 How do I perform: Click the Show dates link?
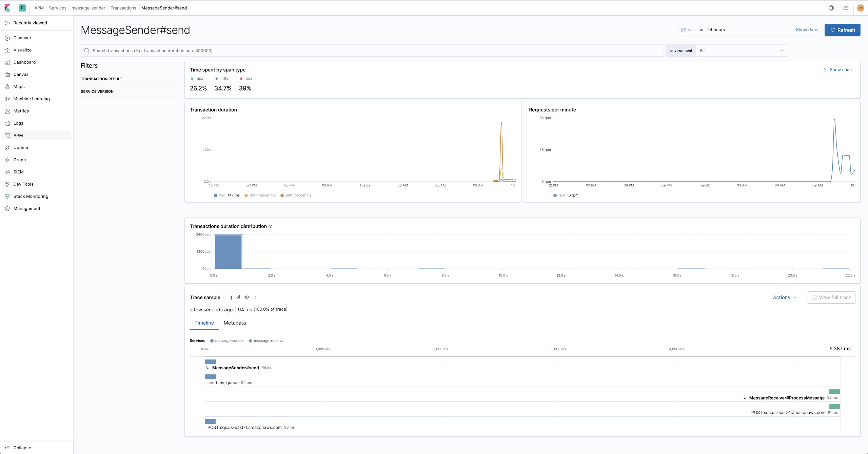point(807,30)
